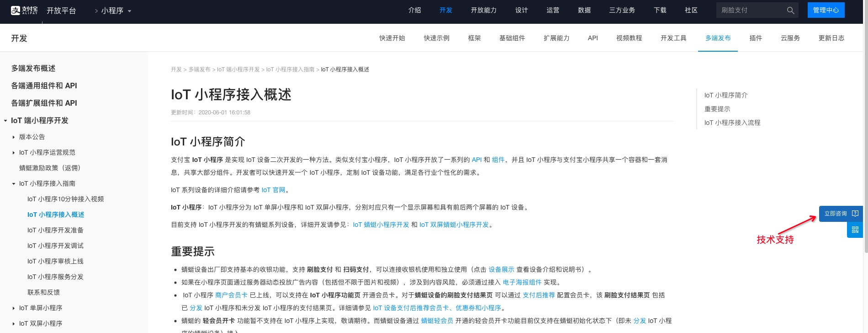
Task: Open the 支付后推荐 link
Action: 539,295
